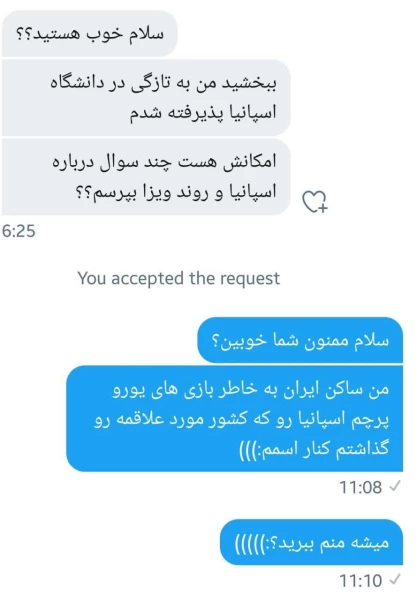Image resolution: width=417 pixels, height=600 pixels.
Task: Click the 'You accepted the request' notice
Action: pyautogui.click(x=179, y=278)
